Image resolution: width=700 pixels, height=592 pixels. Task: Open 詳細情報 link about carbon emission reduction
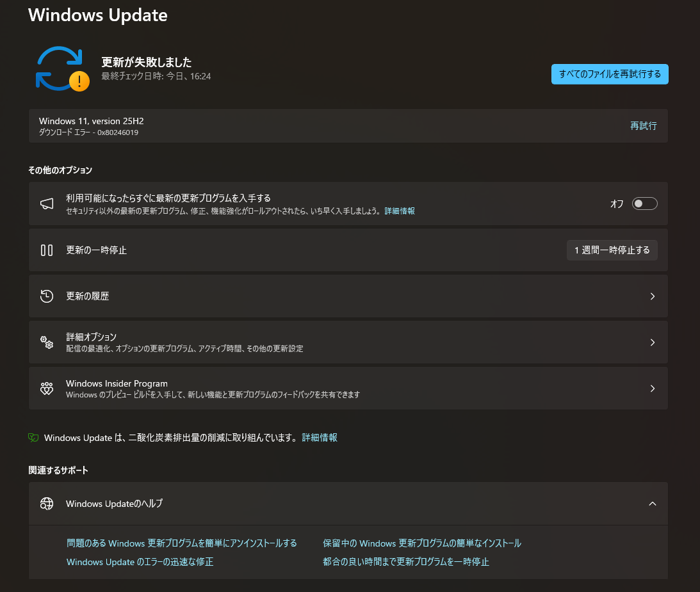tap(320, 438)
